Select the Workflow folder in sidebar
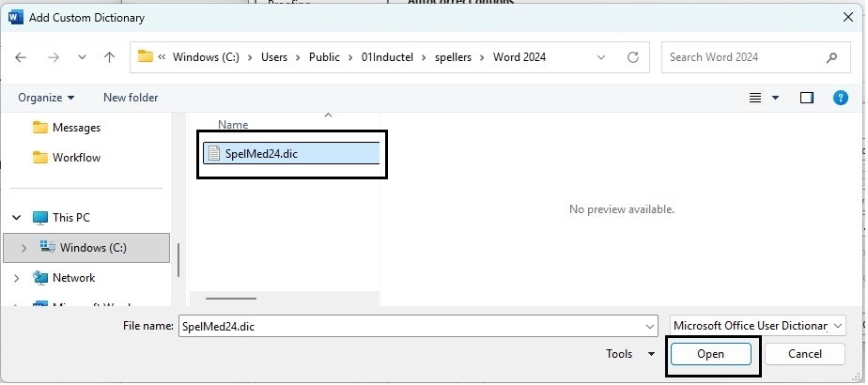The image size is (868, 385). click(x=76, y=158)
